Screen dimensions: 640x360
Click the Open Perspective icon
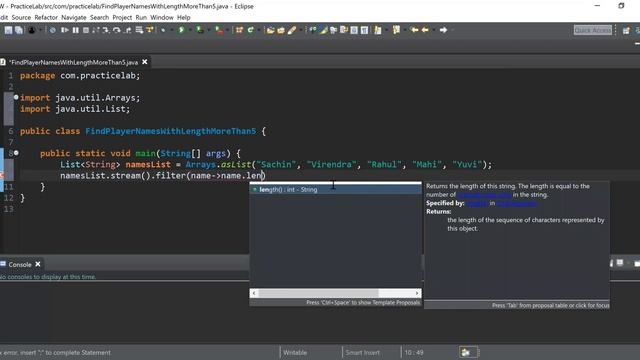(626, 31)
